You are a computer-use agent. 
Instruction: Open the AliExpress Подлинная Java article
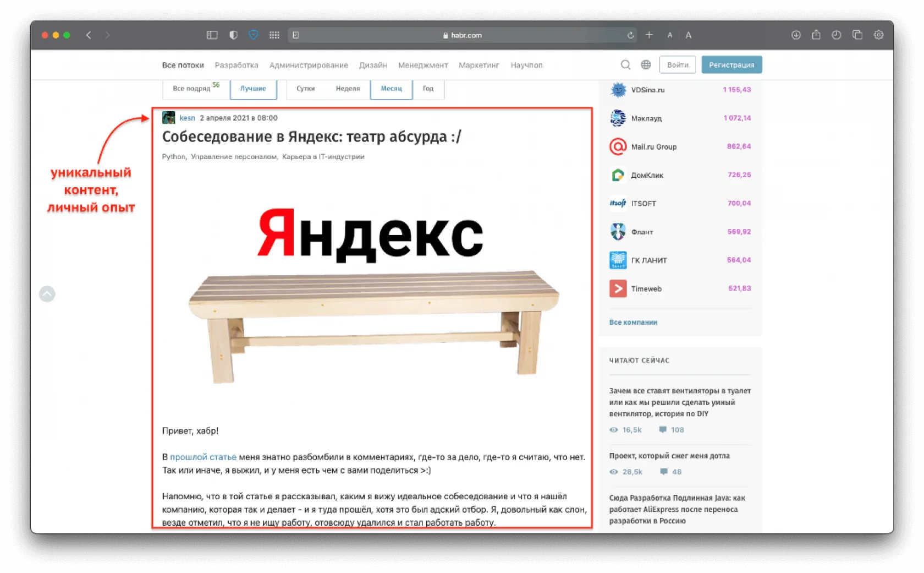(677, 509)
